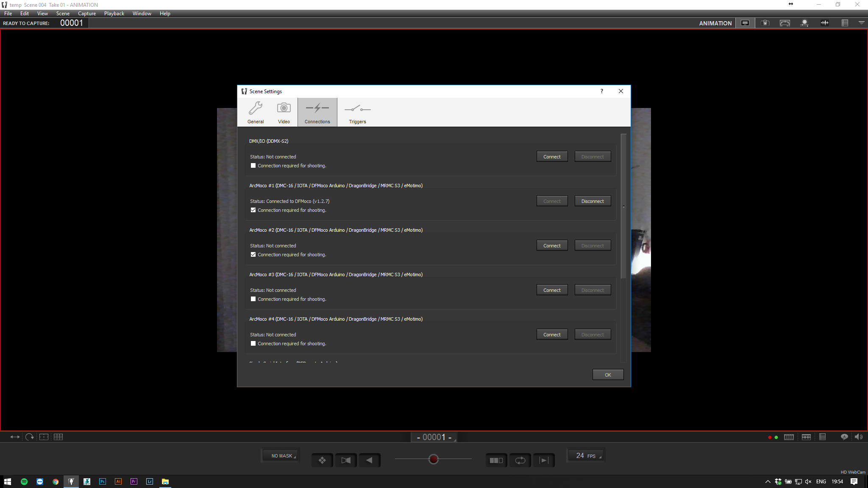Open the FPS dropdown showing 24
This screenshot has height=488, width=868.
586,455
